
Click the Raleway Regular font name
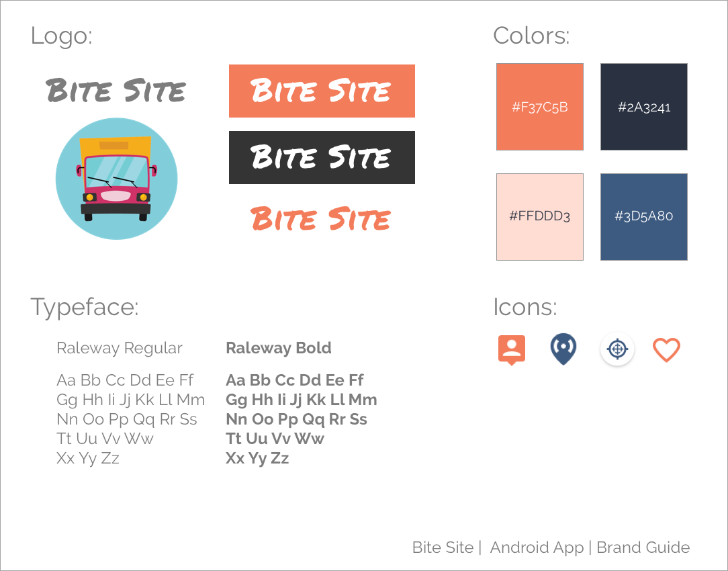(120, 348)
